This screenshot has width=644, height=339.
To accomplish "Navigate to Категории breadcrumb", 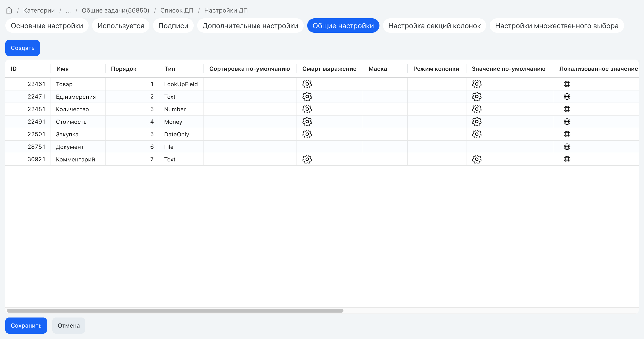I will tap(39, 10).
